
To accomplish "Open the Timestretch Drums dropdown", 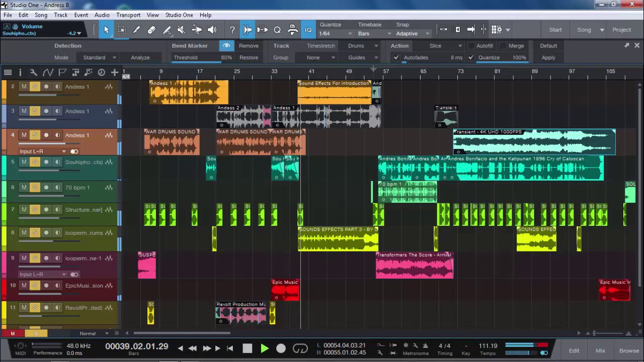I will tap(363, 46).
